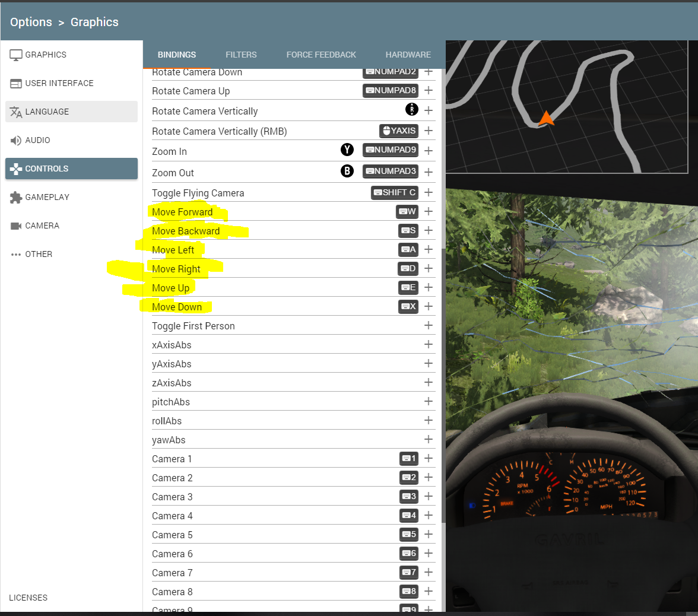Add binding for Zoom In
Screen dimensions: 698x616
point(429,151)
